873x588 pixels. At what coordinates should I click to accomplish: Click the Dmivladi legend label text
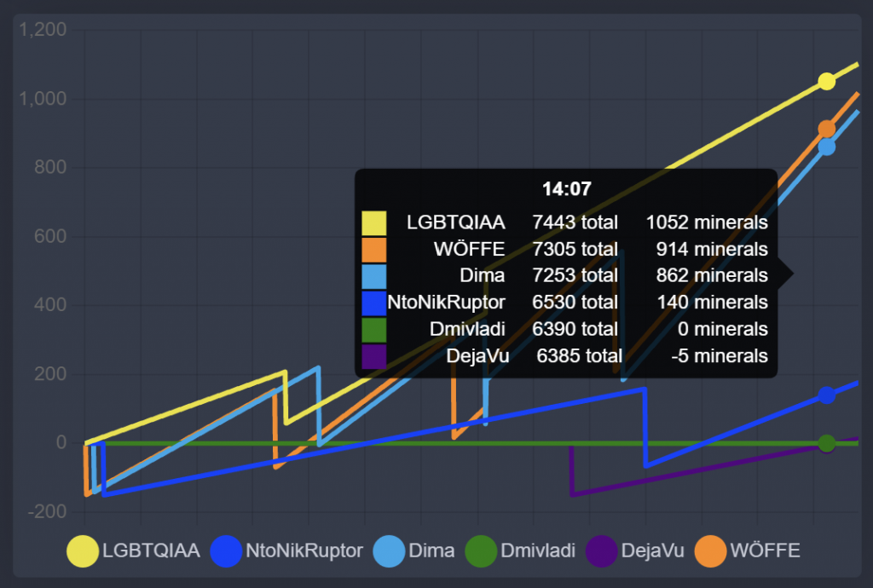[x=538, y=551]
